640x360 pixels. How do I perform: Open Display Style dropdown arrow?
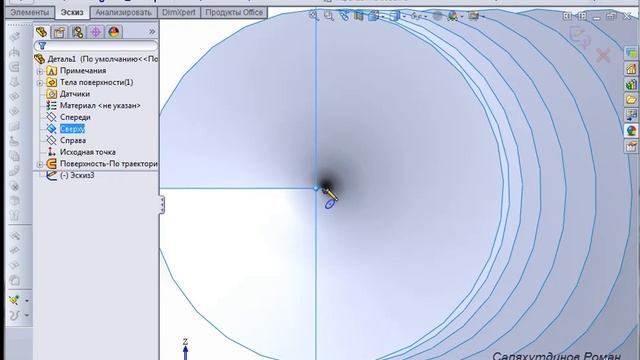click(404, 17)
